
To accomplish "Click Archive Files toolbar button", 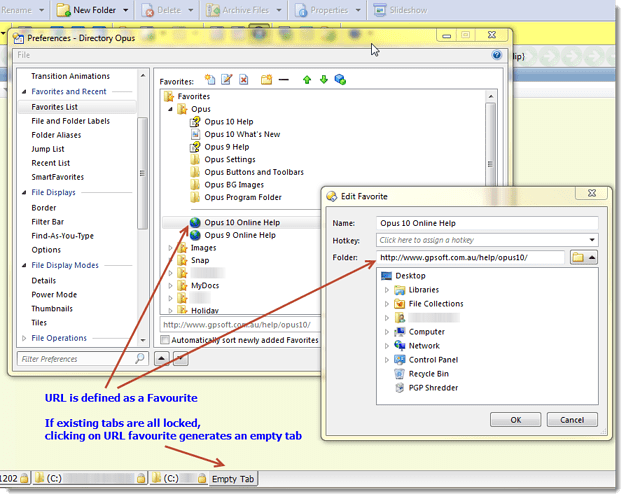I will coord(237,10).
